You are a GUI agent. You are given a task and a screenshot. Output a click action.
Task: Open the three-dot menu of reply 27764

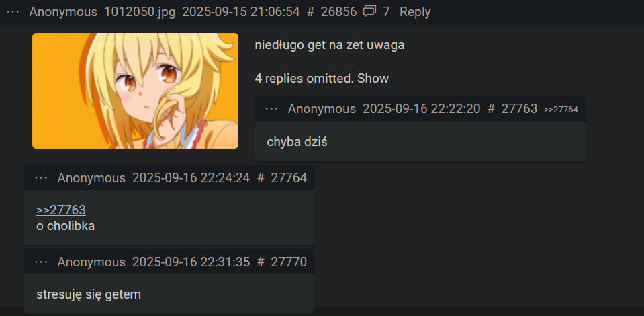(x=41, y=177)
